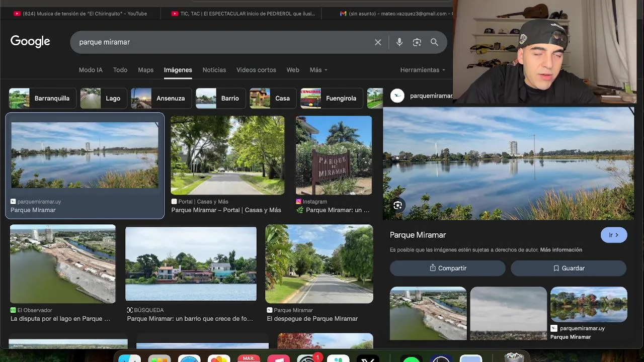Image resolution: width=644 pixels, height=362 pixels.
Task: Open the Maps tab
Action: click(146, 70)
